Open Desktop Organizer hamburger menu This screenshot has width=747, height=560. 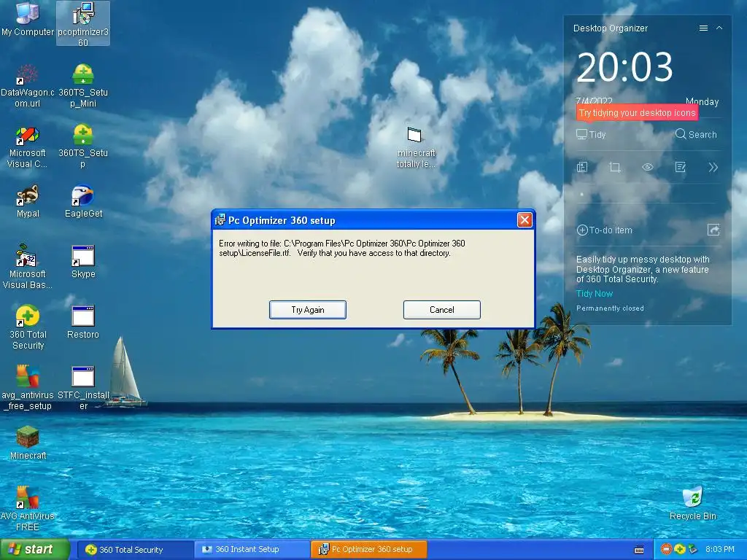tap(703, 28)
